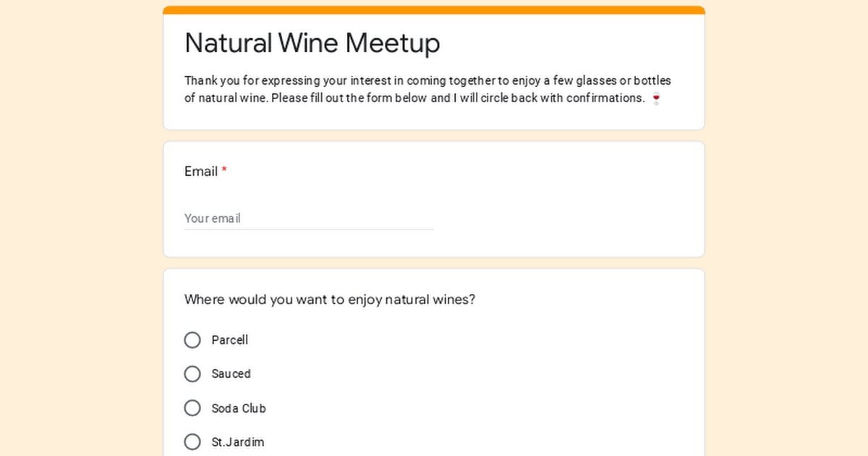The height and width of the screenshot is (456, 868).
Task: Select the Parcell radio button
Action: point(192,340)
